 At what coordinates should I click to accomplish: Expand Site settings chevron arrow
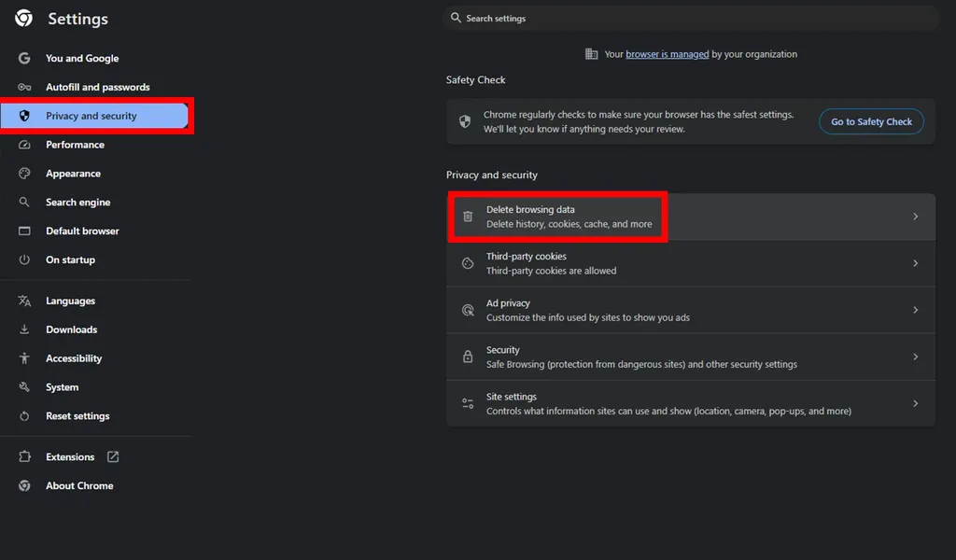tap(915, 403)
